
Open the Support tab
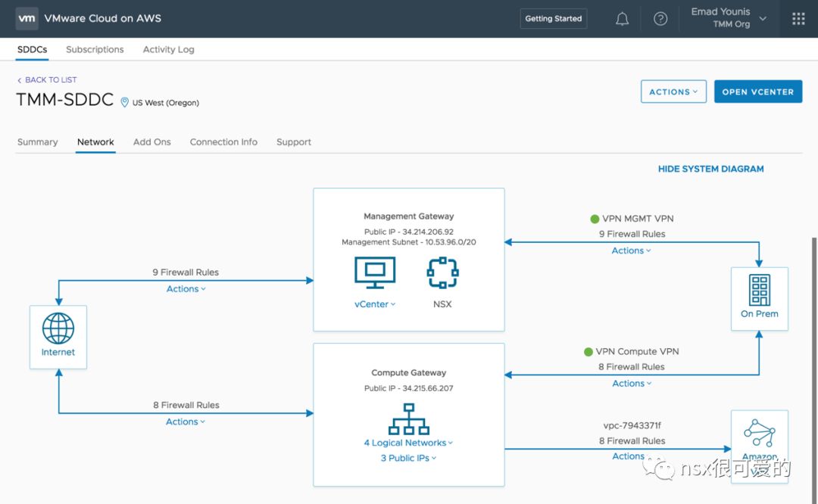click(x=294, y=142)
